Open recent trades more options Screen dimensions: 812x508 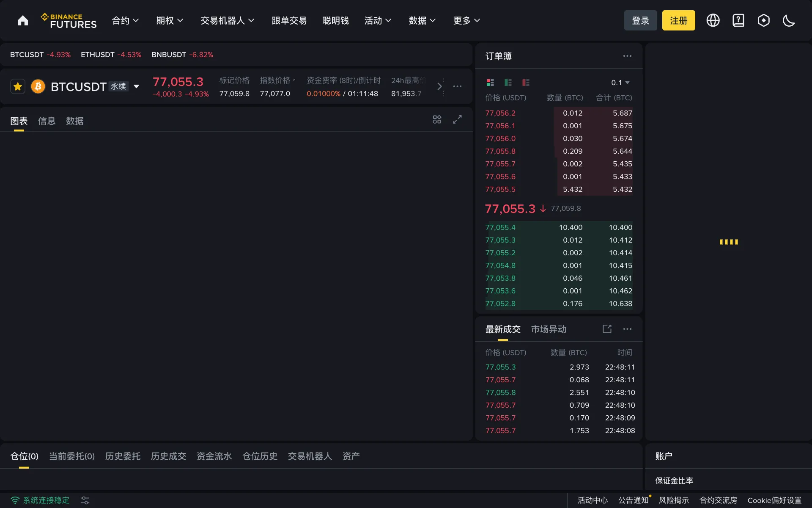coord(627,329)
